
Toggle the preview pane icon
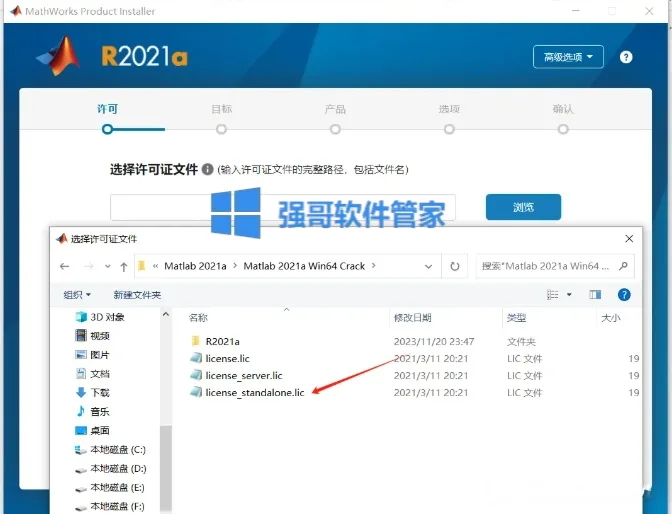tap(595, 295)
